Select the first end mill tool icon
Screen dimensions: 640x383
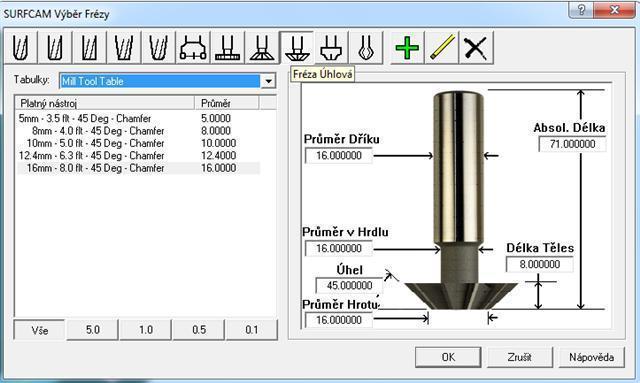[x=20, y=47]
